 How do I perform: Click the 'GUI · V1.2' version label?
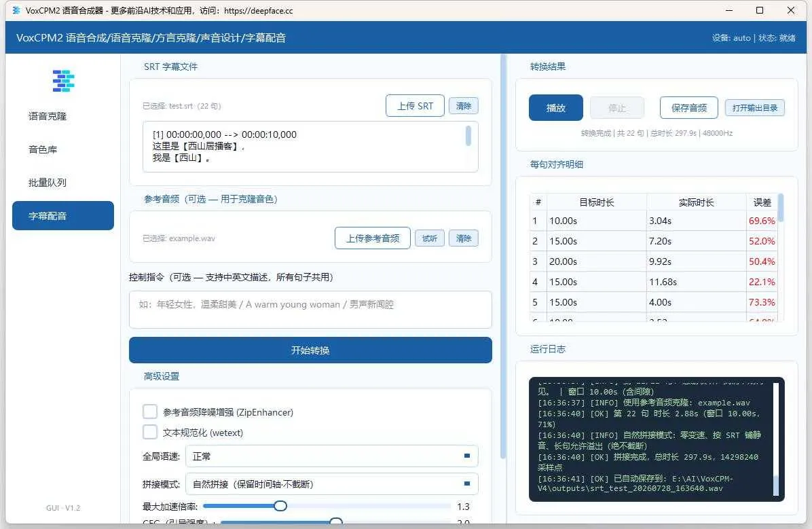pyautogui.click(x=63, y=508)
